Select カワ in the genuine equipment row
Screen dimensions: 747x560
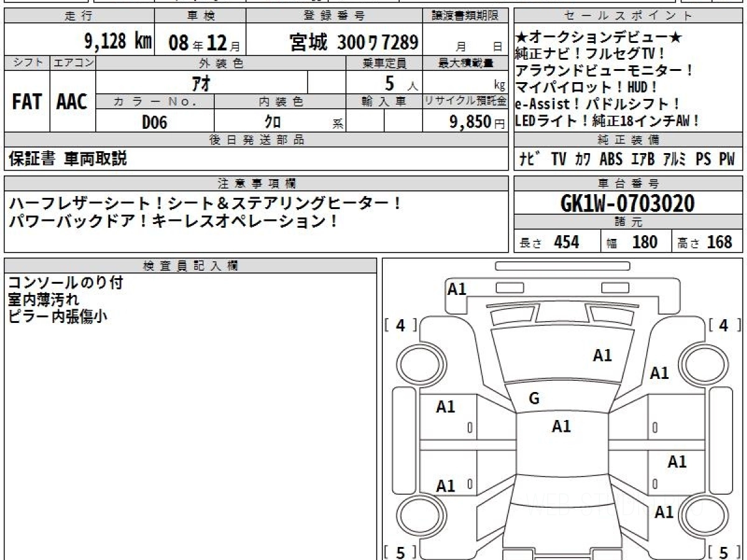(583, 159)
